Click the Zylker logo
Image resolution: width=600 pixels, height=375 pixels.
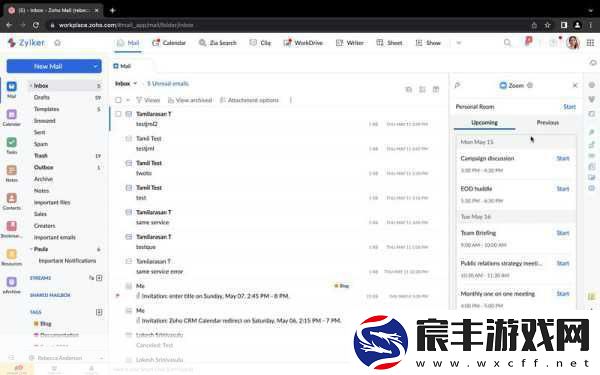26,42
